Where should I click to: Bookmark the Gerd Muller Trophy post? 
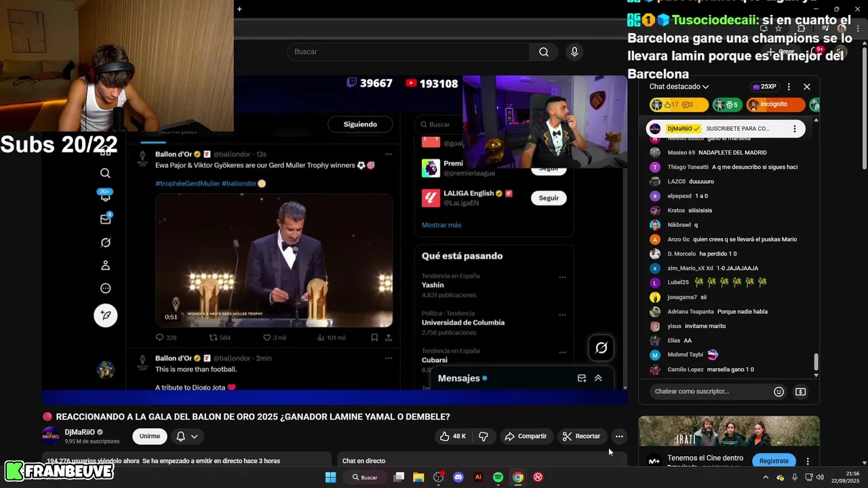tap(374, 338)
